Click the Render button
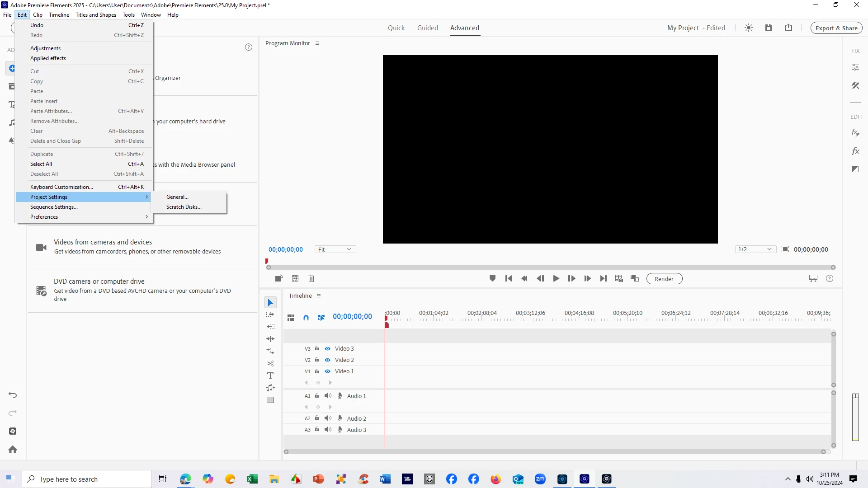Screen dimensions: 868x488 tap(664, 279)
